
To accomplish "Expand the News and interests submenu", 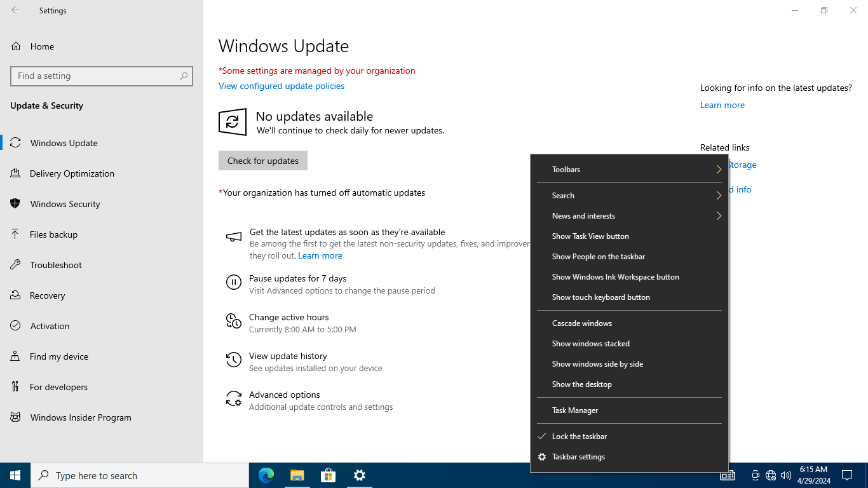I will [629, 216].
